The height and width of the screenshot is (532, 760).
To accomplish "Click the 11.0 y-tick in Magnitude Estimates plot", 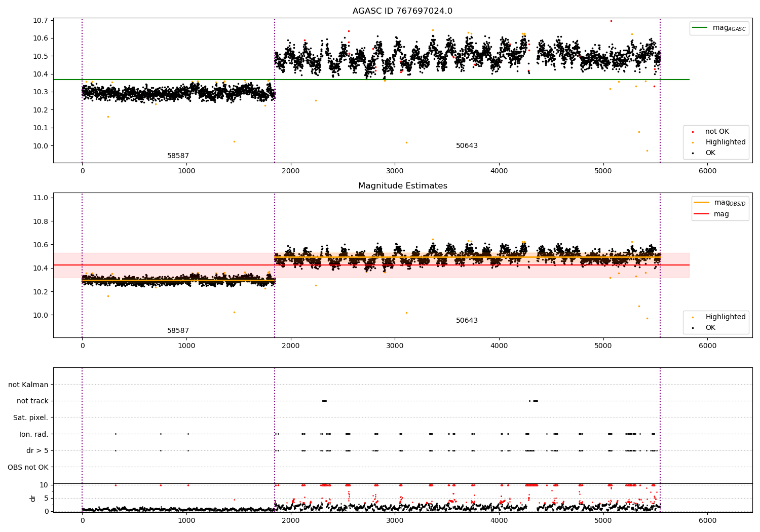I will [41, 198].
